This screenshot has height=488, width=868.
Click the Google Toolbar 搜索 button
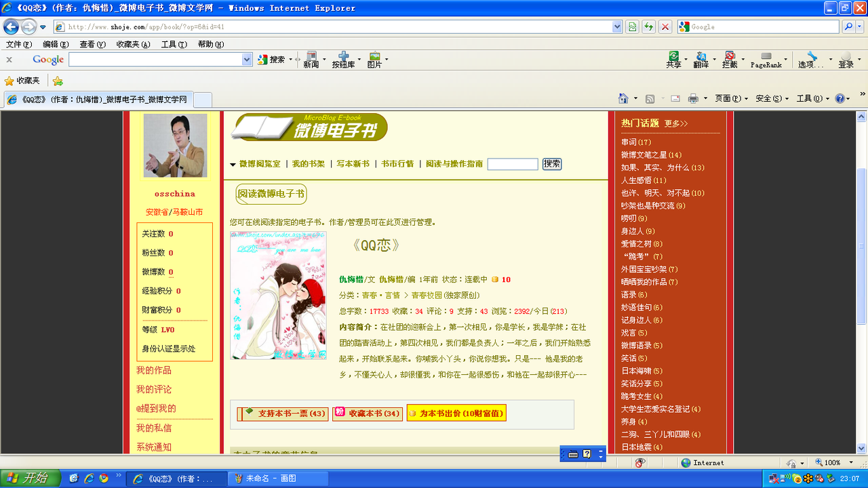tap(271, 60)
